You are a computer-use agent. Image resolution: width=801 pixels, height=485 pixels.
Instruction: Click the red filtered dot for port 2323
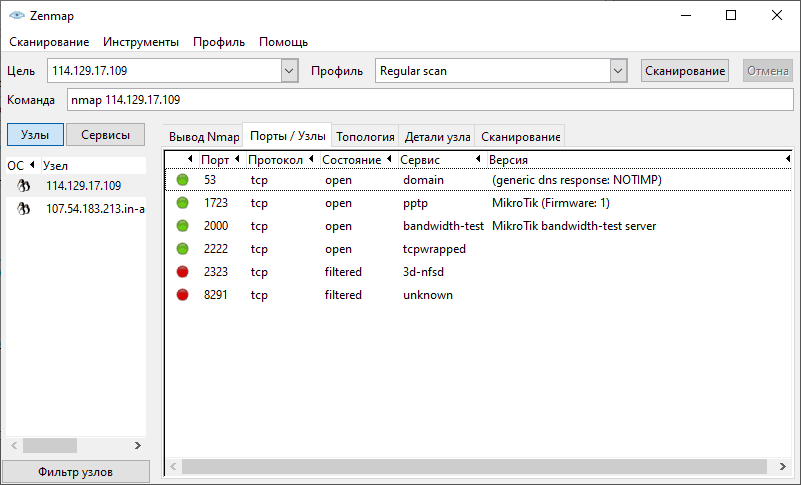pyautogui.click(x=182, y=272)
